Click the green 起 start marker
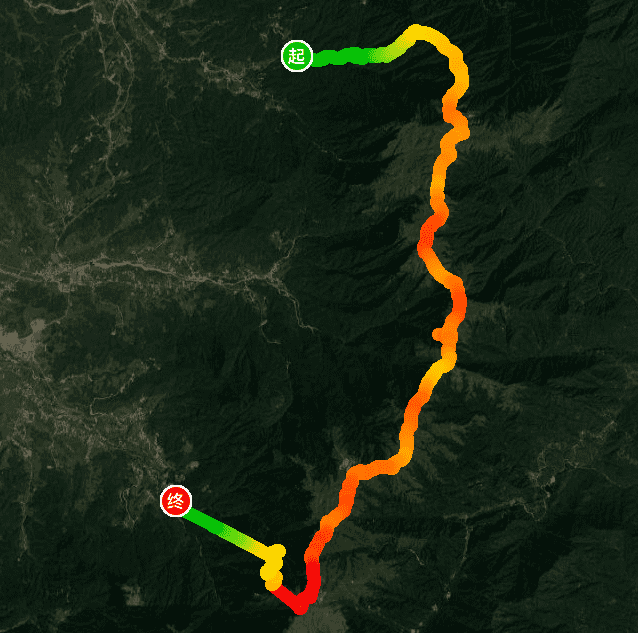638x638 pixels. pyautogui.click(x=297, y=56)
